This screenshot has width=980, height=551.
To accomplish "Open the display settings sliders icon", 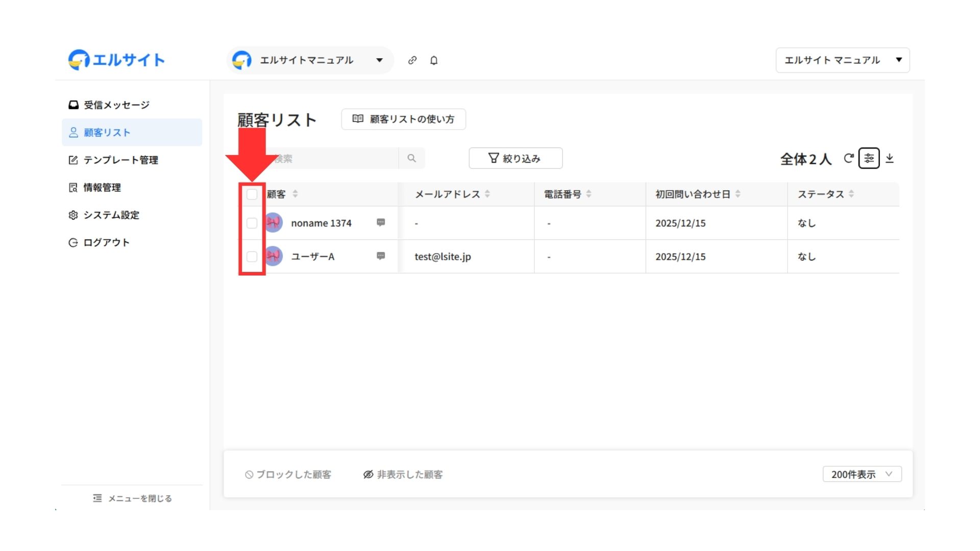I will pos(869,158).
